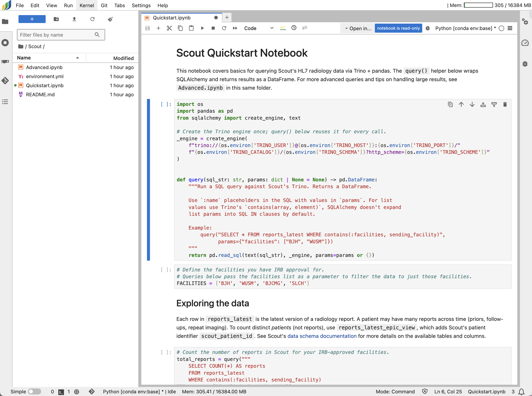Click the Ln 6, Col 25 status item

pos(448,392)
